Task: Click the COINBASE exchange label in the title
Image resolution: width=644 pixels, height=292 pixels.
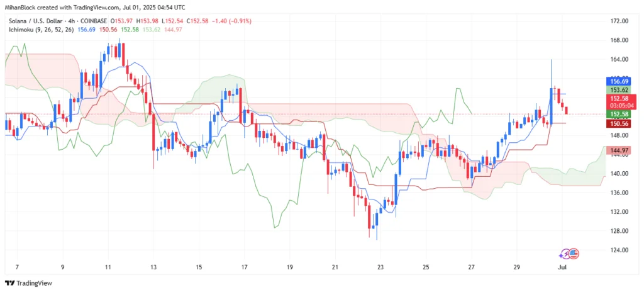Action: tap(94, 21)
